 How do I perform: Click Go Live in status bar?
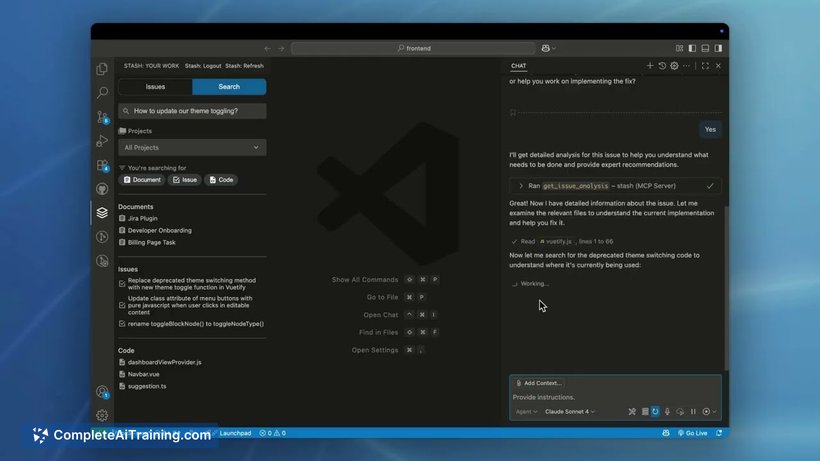point(692,433)
